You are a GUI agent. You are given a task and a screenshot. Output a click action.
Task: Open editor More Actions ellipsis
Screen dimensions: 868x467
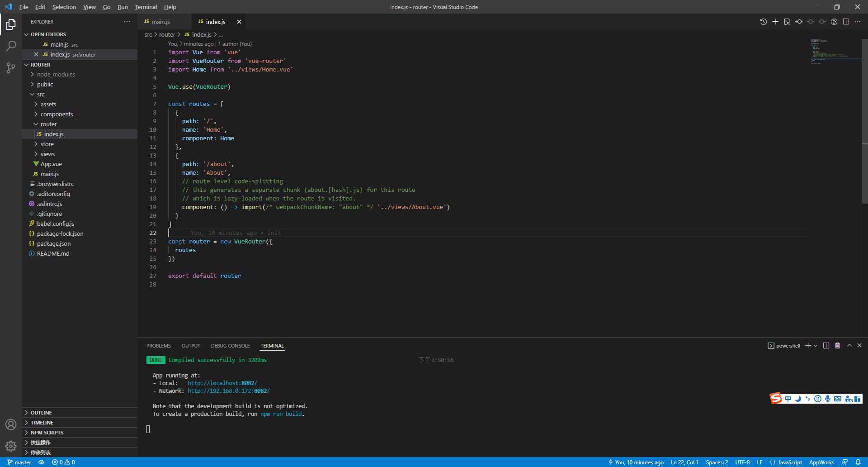pyautogui.click(x=858, y=22)
